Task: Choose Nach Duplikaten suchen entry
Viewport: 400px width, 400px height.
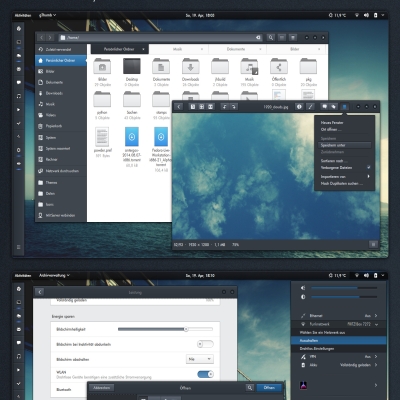Action: point(345,183)
